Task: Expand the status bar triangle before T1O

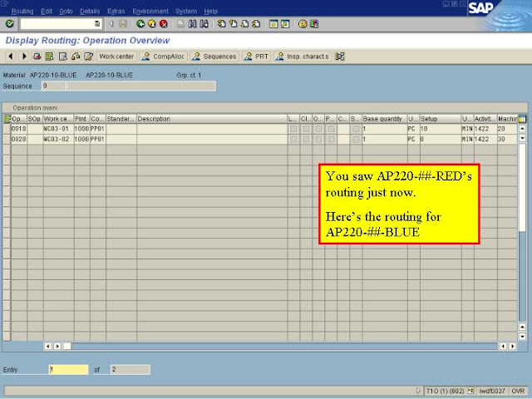Action: (x=418, y=391)
